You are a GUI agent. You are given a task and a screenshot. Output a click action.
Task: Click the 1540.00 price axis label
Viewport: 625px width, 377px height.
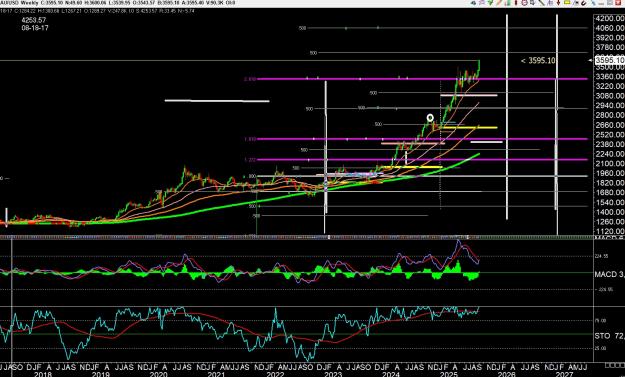coord(609,202)
